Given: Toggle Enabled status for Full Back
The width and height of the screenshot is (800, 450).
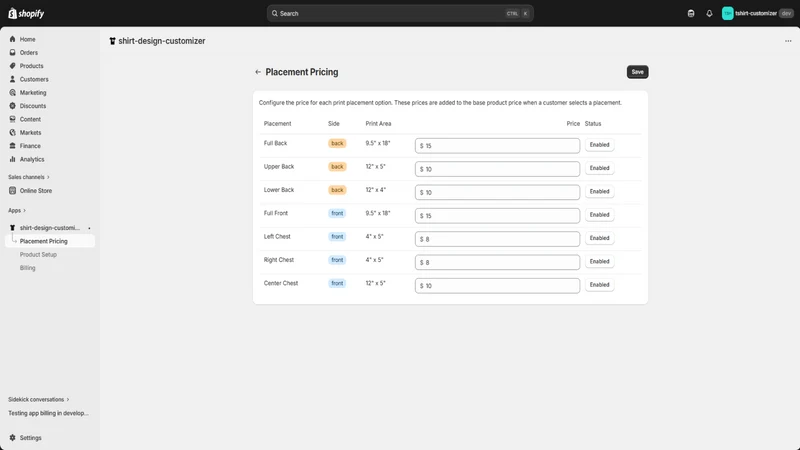Looking at the screenshot, I should [x=599, y=145].
